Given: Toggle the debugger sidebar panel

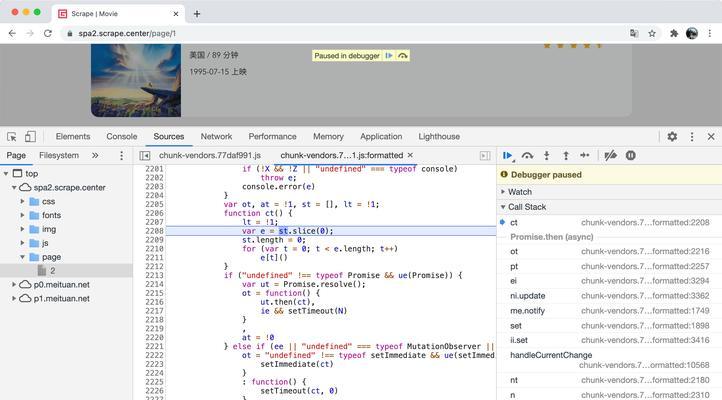Looking at the screenshot, I should click(485, 156).
